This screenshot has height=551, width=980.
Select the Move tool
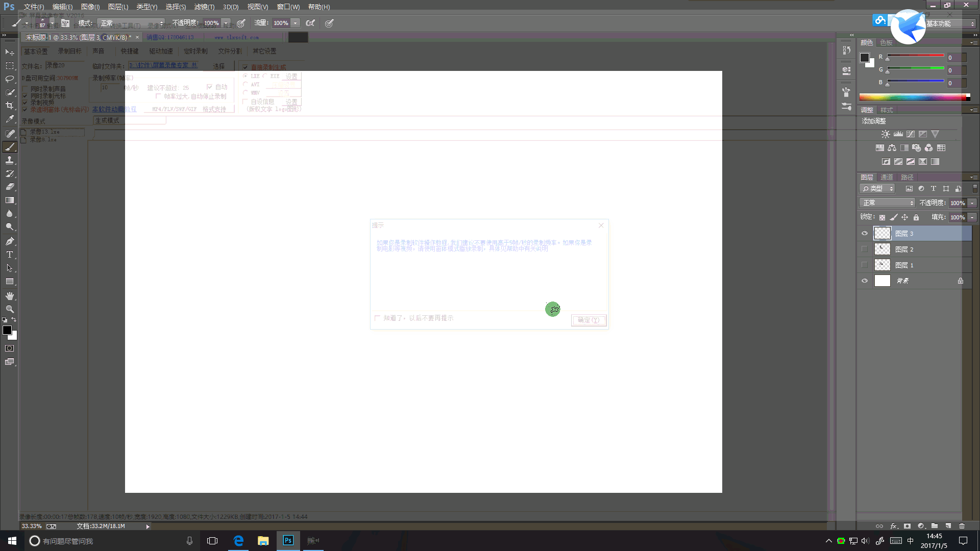click(x=10, y=52)
